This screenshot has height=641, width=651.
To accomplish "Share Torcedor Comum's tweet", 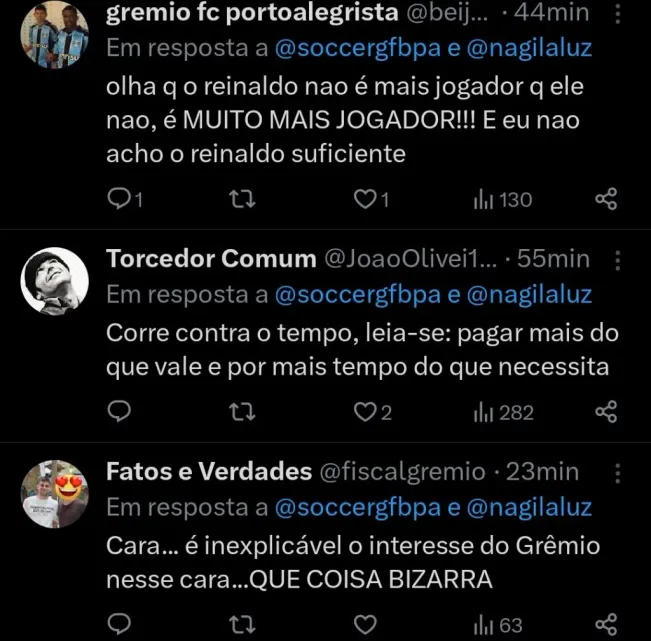I will [x=606, y=412].
